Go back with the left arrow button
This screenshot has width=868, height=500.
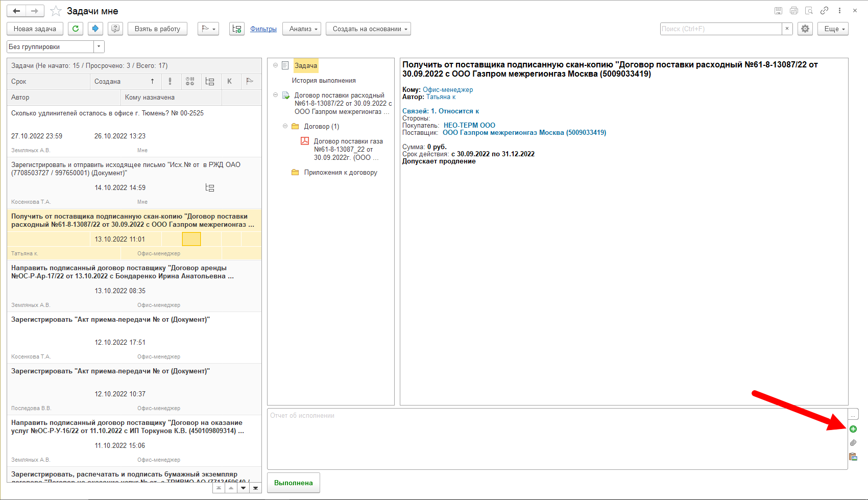click(x=16, y=11)
